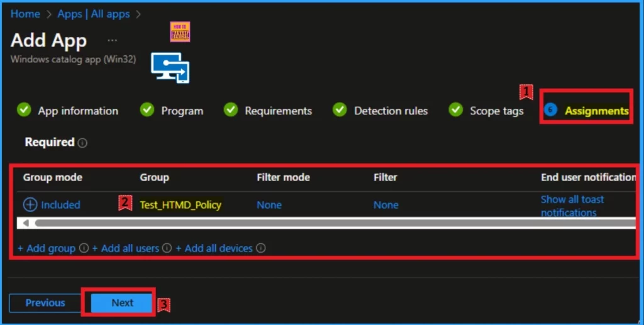The width and height of the screenshot is (644, 325).
Task: Click the Group column header
Action: click(155, 177)
